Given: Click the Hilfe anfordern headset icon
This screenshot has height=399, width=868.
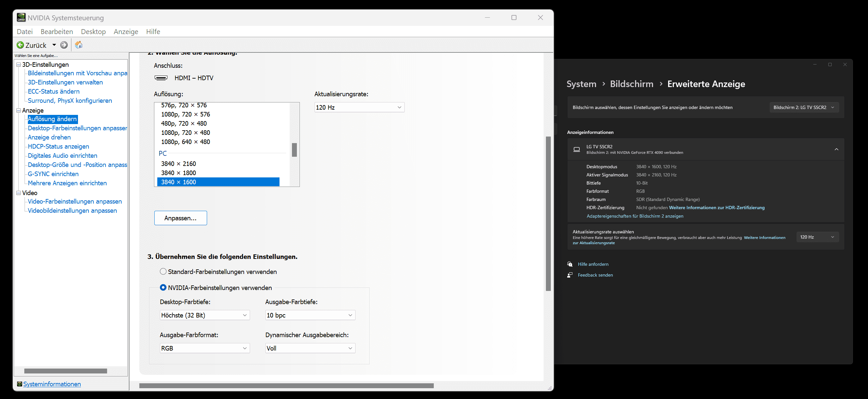Looking at the screenshot, I should pyautogui.click(x=570, y=264).
